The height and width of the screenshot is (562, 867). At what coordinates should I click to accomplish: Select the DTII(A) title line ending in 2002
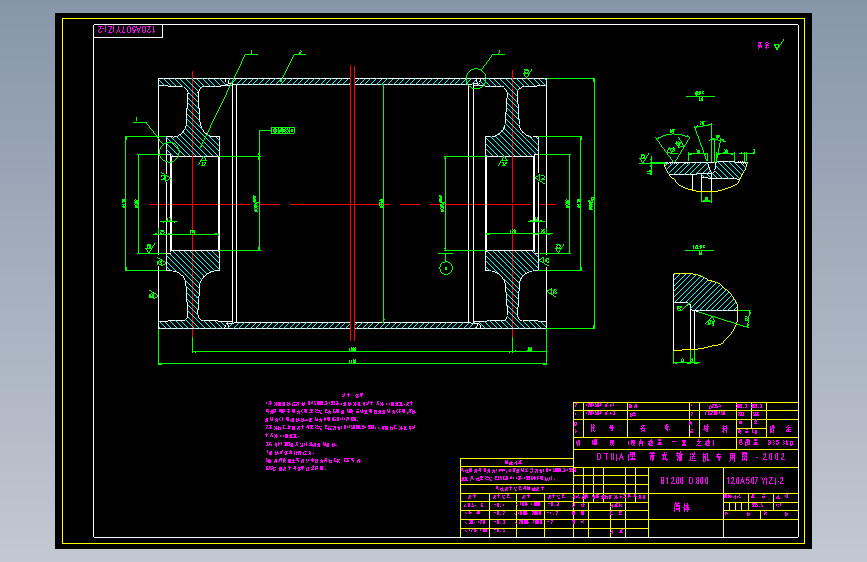click(x=691, y=457)
